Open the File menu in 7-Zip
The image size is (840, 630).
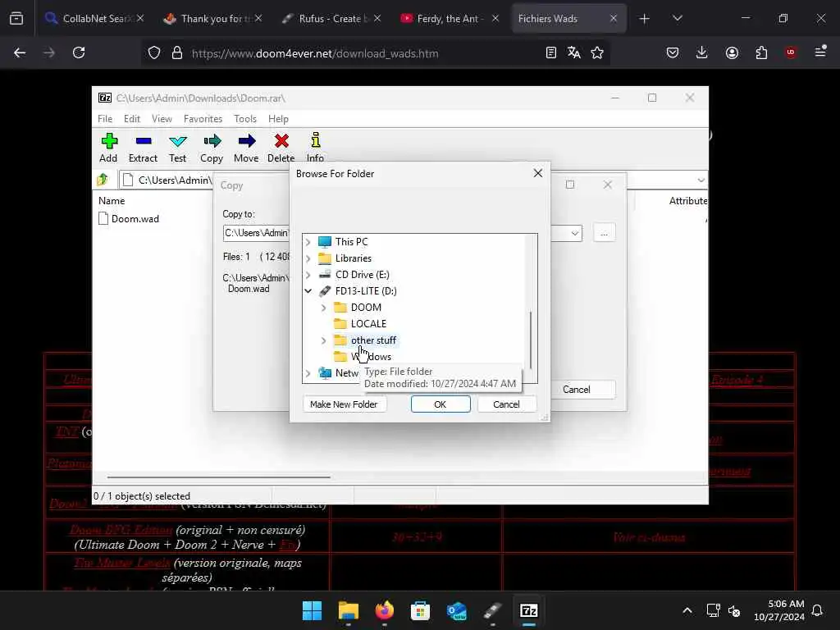pos(105,118)
